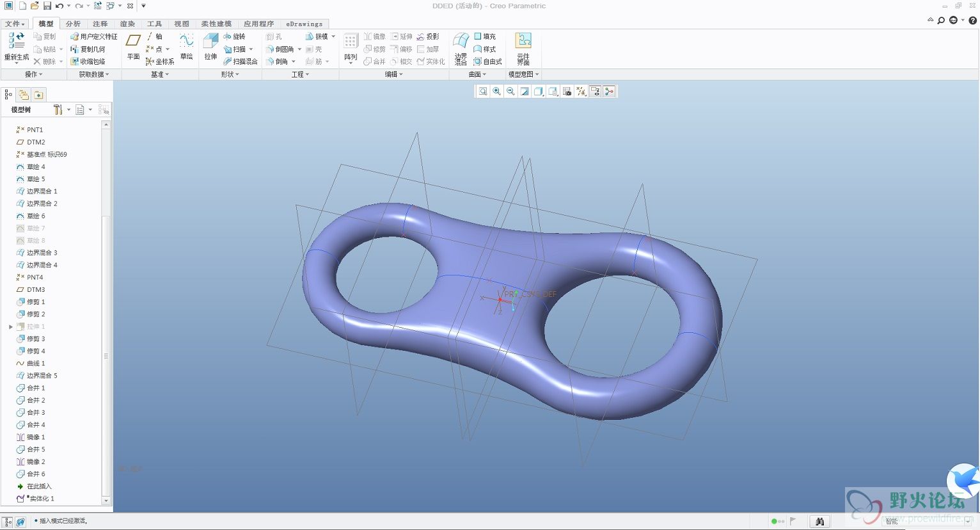Open model tree settings hammer dropdown
Screen dimensions: 980x530
61,110
